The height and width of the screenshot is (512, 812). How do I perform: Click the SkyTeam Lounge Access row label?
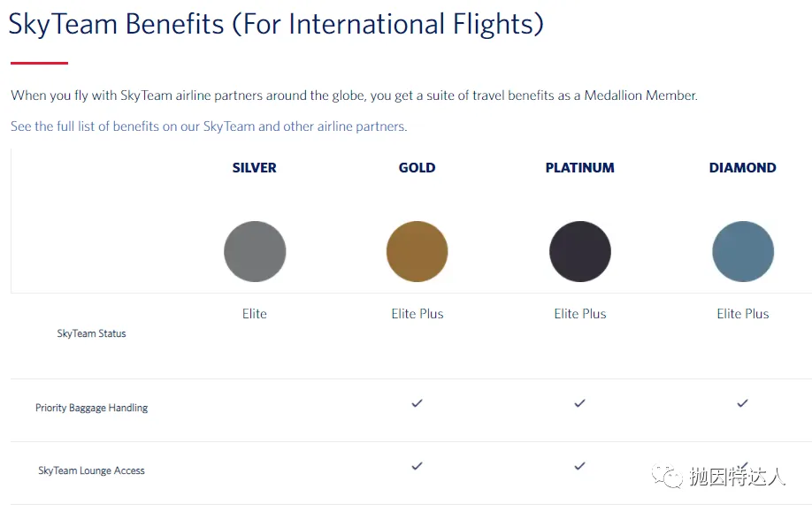tap(92, 470)
